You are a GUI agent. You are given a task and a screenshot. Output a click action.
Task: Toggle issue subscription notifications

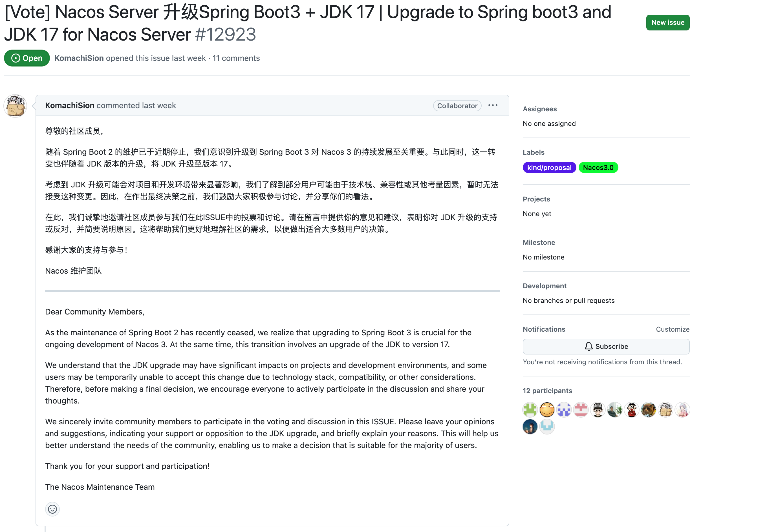(x=606, y=345)
